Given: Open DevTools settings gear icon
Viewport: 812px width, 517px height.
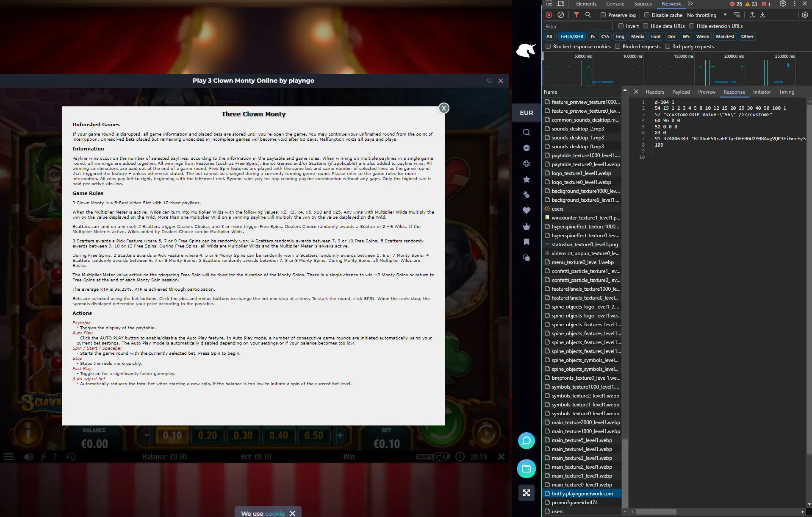Looking at the screenshot, I should point(783,4).
